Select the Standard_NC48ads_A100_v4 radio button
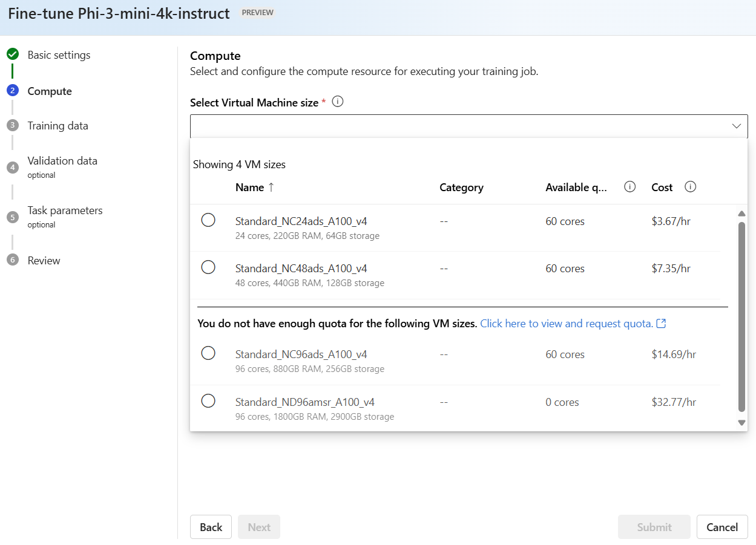This screenshot has height=545, width=756. point(208,267)
